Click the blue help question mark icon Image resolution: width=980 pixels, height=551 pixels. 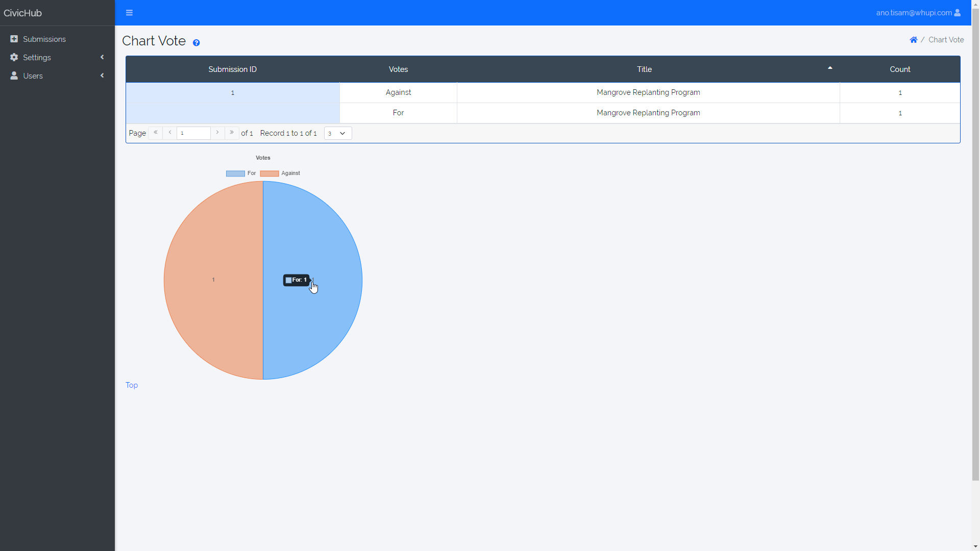point(196,43)
